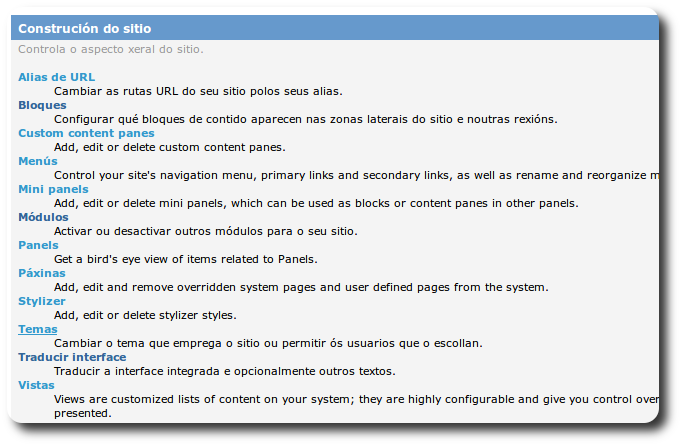Click the Panels link
Viewport: 682px width, 446px height.
pos(38,245)
